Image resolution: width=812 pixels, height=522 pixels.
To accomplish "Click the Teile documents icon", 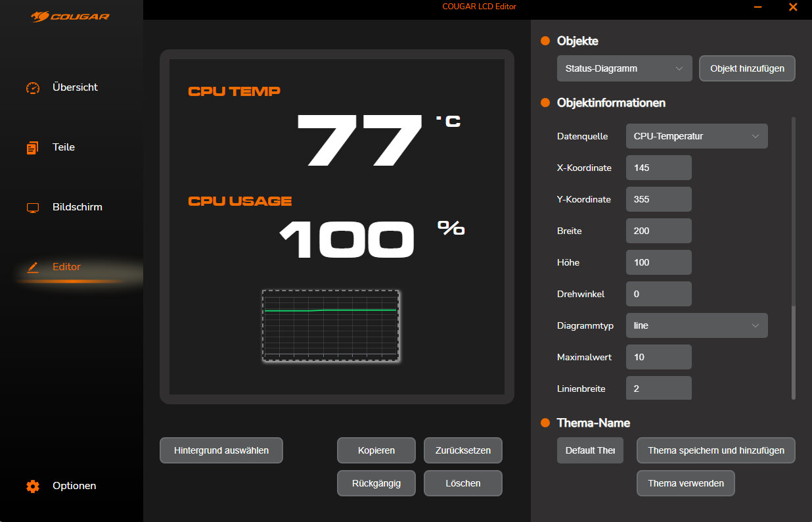I will [33, 148].
